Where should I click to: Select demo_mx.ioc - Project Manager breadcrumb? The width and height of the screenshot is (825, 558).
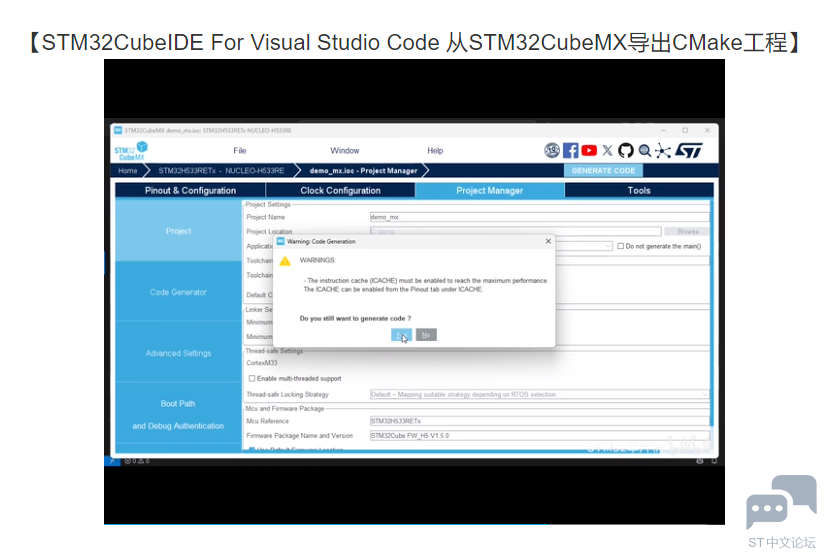(x=364, y=171)
